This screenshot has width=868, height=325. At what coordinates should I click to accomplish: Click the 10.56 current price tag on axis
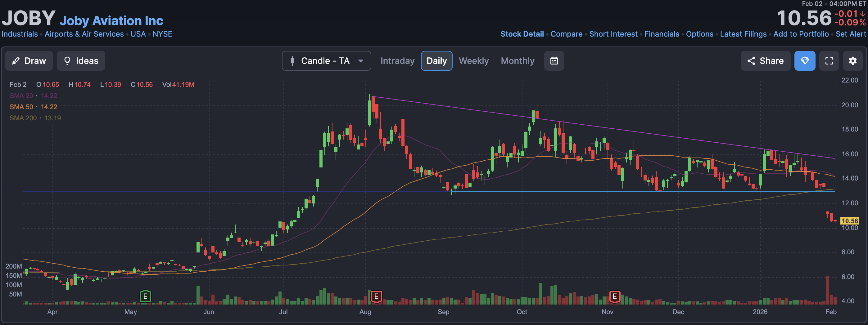849,221
